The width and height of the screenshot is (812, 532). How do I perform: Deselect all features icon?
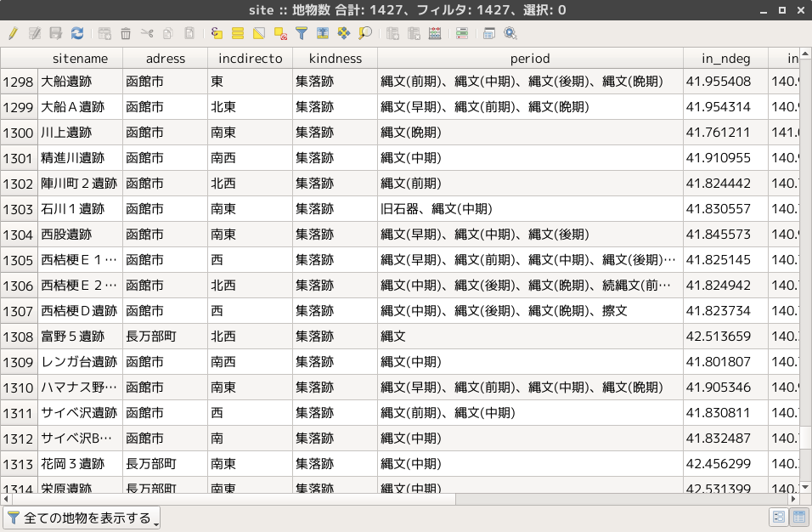[x=280, y=34]
